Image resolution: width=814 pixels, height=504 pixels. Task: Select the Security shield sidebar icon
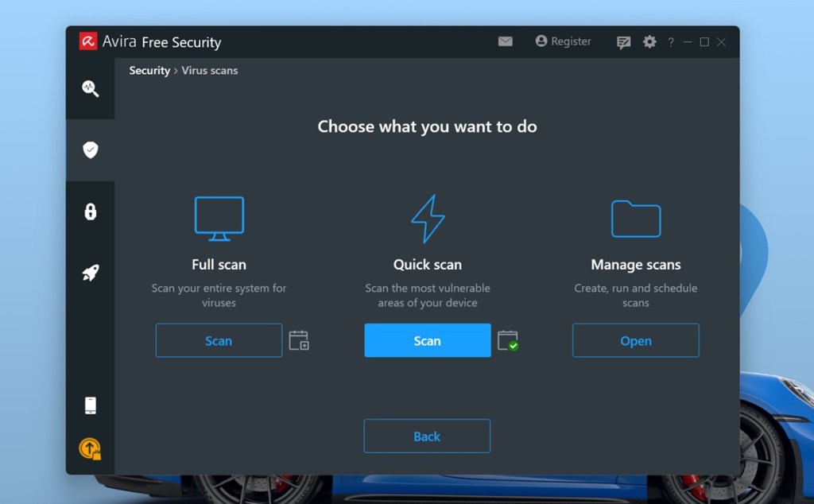coord(91,150)
